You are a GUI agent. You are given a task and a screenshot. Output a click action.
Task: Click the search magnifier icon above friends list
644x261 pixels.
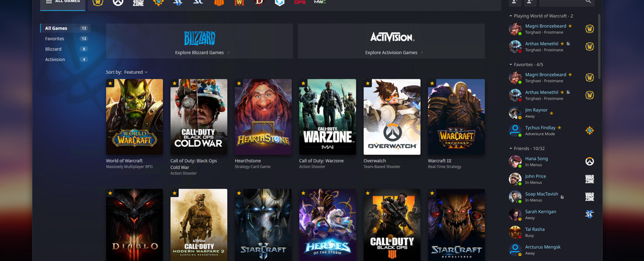point(588,1)
